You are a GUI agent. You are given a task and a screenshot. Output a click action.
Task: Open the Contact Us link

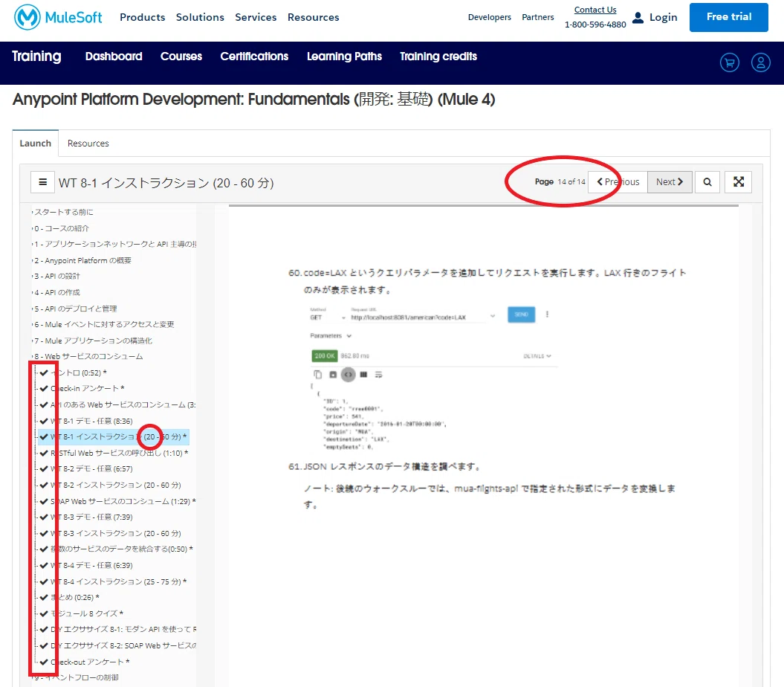click(595, 10)
